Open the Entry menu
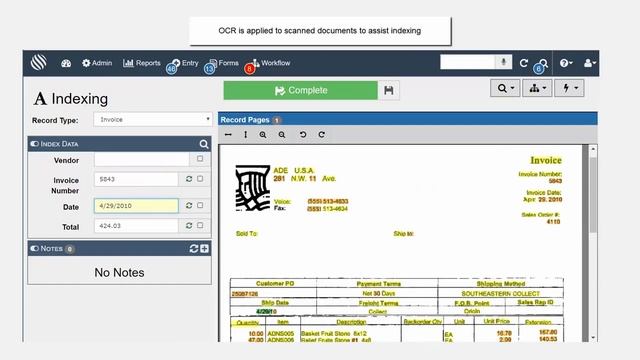The image size is (640, 360). click(184, 63)
